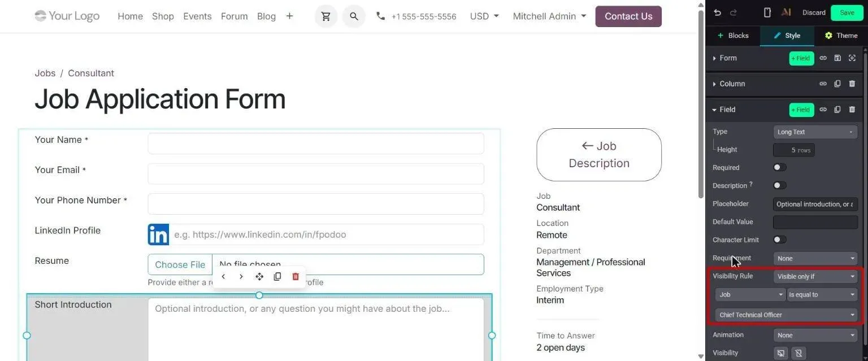Switch to mobile preview phone icon
This screenshot has width=868, height=361.
pyautogui.click(x=767, y=12)
